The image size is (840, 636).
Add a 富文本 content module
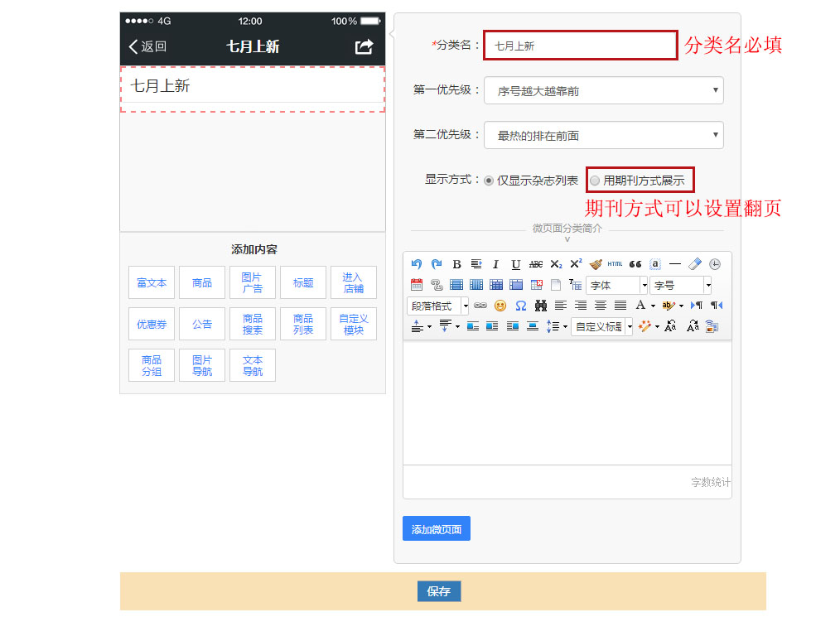point(152,282)
